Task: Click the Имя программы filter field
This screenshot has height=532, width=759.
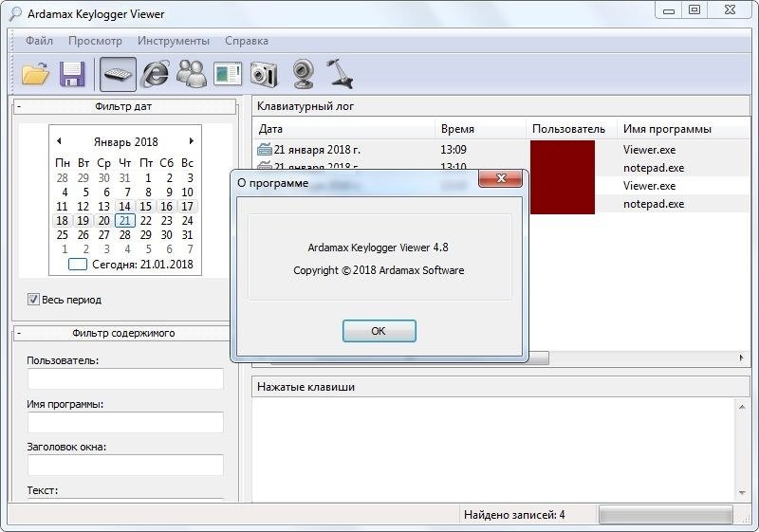Action: click(125, 422)
